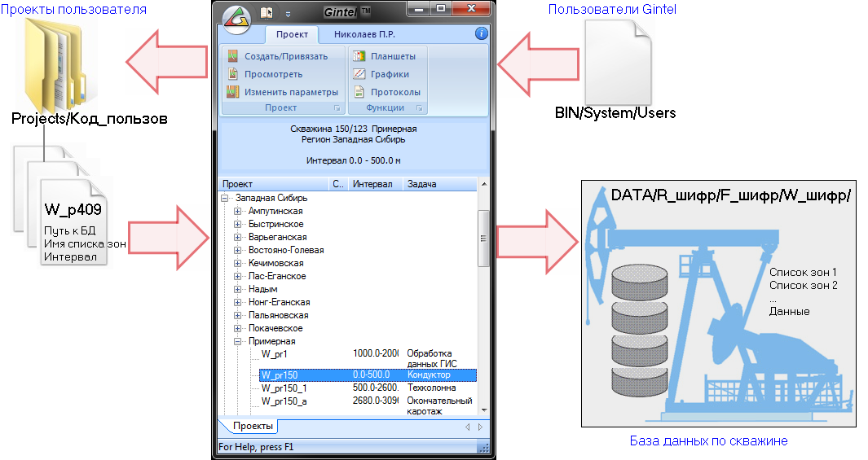Click the tab strip left scroll arrow
The height and width of the screenshot is (460, 868).
[x=468, y=427]
